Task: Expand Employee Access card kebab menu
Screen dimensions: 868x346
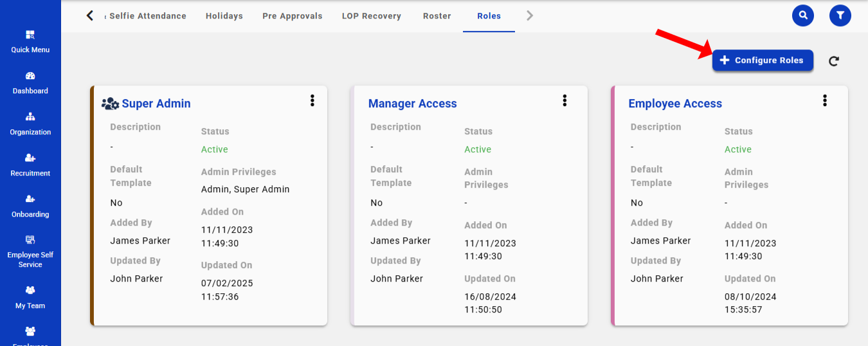Action: [x=824, y=100]
